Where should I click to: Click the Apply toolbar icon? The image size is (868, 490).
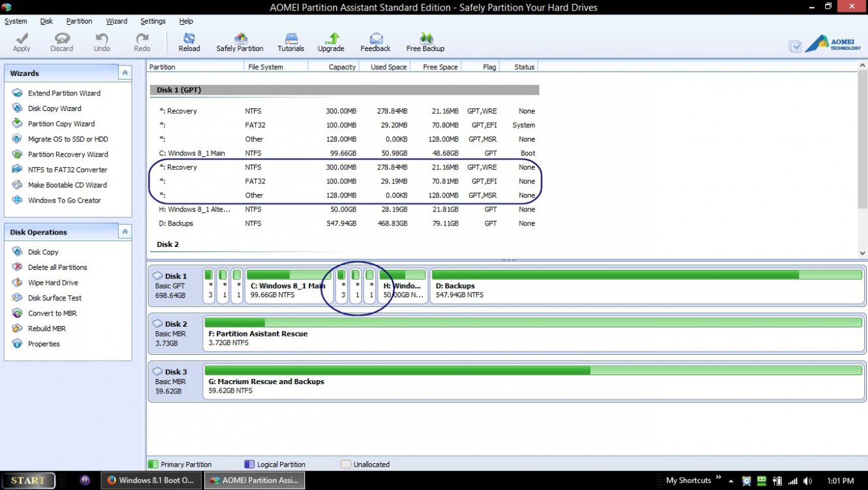pos(22,42)
